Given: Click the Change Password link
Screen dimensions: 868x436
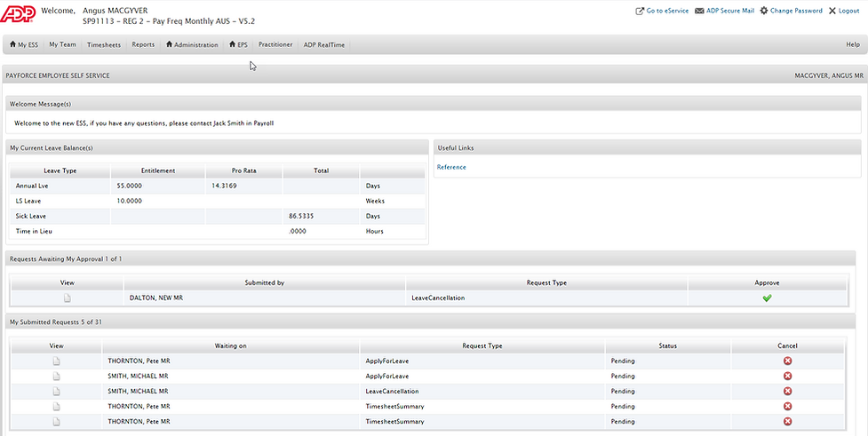Looking at the screenshot, I should [x=796, y=11].
